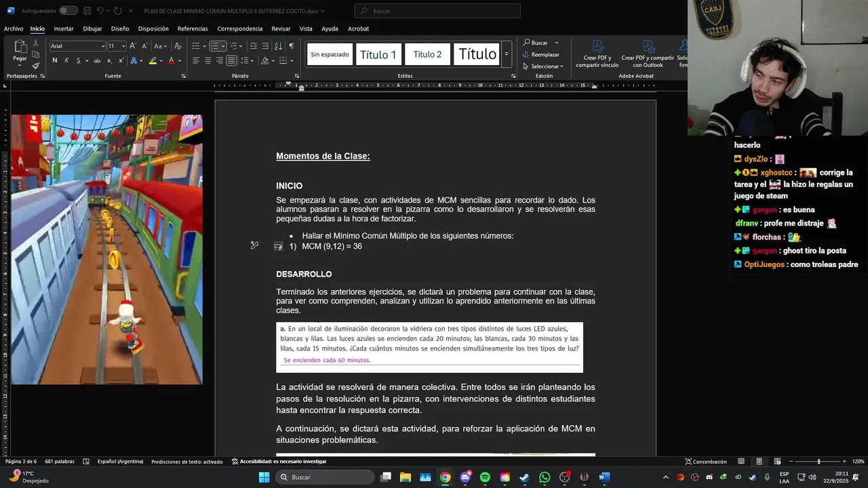This screenshot has height=488, width=868.
Task: Toggle the Autoguardado switch
Action: (x=68, y=11)
